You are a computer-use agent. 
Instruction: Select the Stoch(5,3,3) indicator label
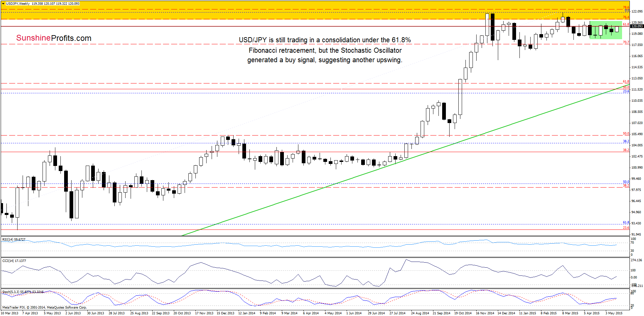[23, 292]
